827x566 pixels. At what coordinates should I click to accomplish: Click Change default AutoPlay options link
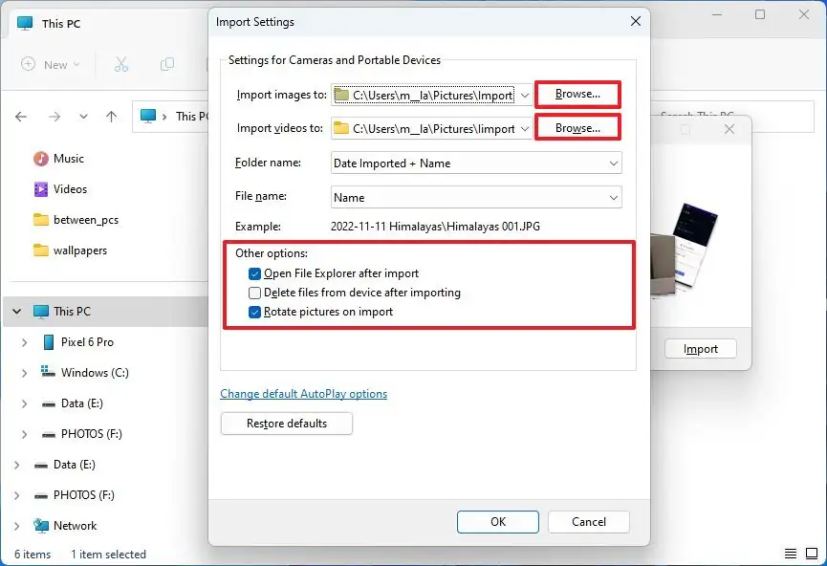coord(303,394)
